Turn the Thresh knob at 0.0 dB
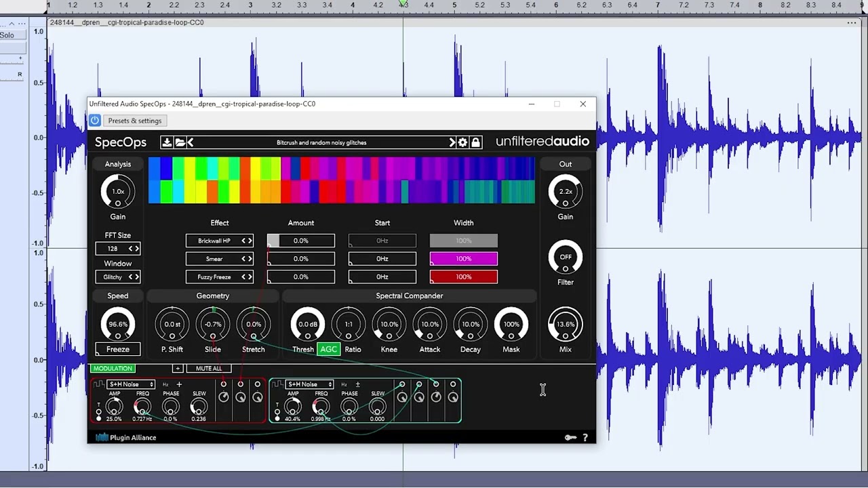The width and height of the screenshot is (868, 488). 308,325
